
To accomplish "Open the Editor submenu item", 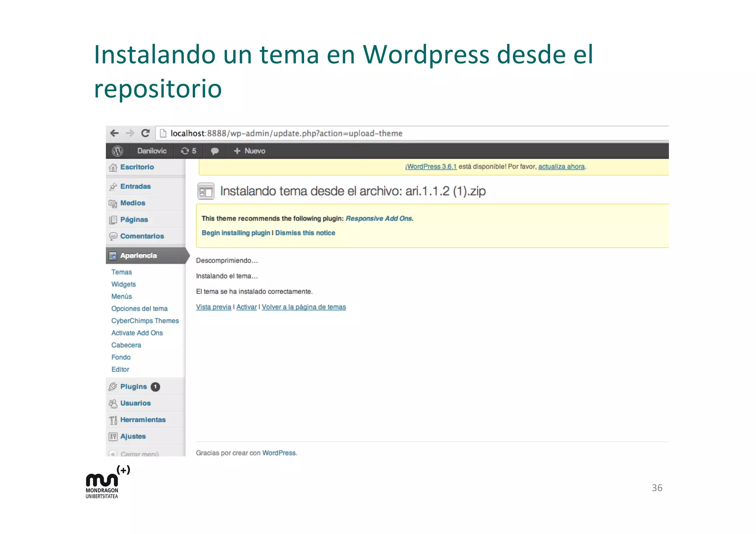I will pos(120,369).
